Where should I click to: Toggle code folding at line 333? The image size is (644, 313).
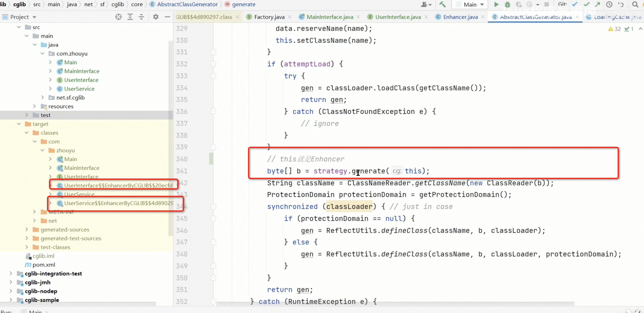[x=213, y=76]
